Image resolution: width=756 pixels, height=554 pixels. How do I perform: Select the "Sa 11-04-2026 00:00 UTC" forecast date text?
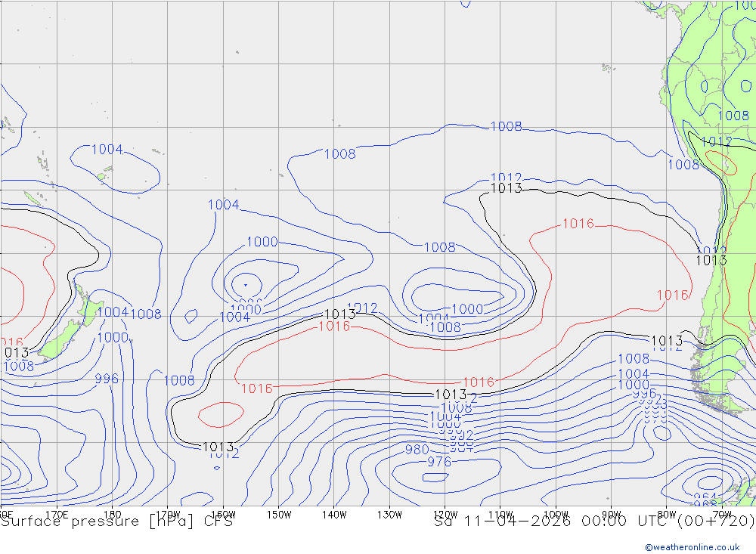[x=553, y=522]
